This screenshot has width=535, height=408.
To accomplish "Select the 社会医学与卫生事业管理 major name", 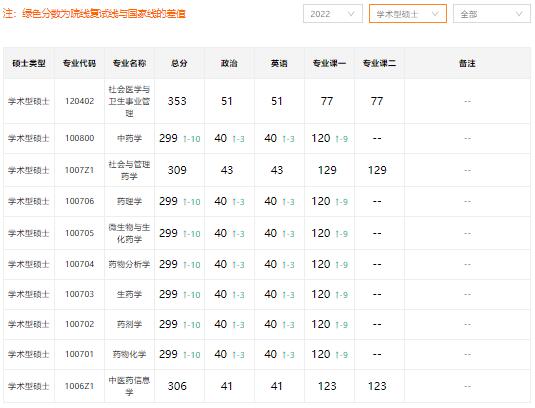I will 129,101.
